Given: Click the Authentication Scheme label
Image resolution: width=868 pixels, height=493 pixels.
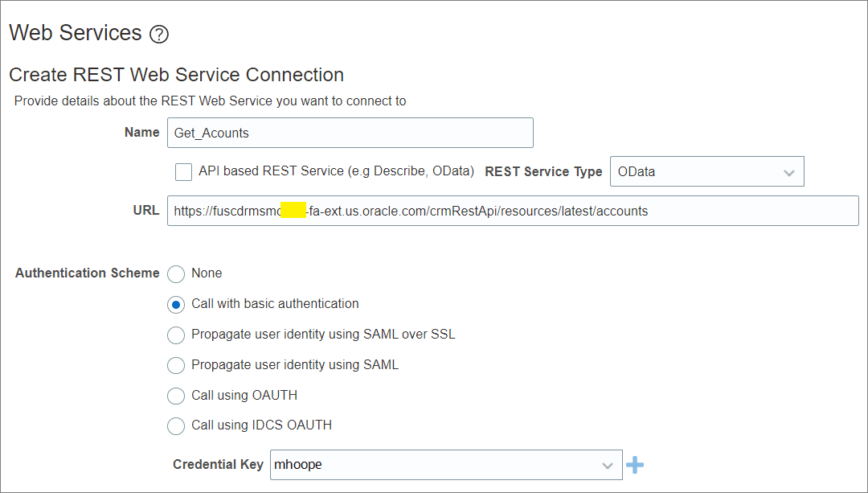Looking at the screenshot, I should (x=87, y=273).
